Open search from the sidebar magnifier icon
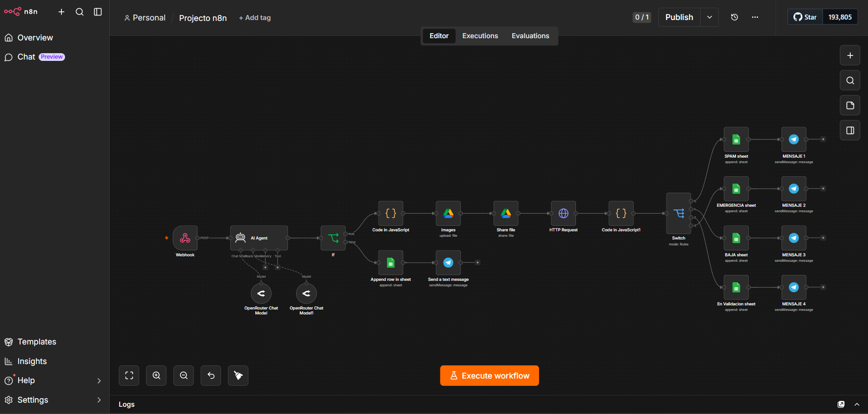 80,12
